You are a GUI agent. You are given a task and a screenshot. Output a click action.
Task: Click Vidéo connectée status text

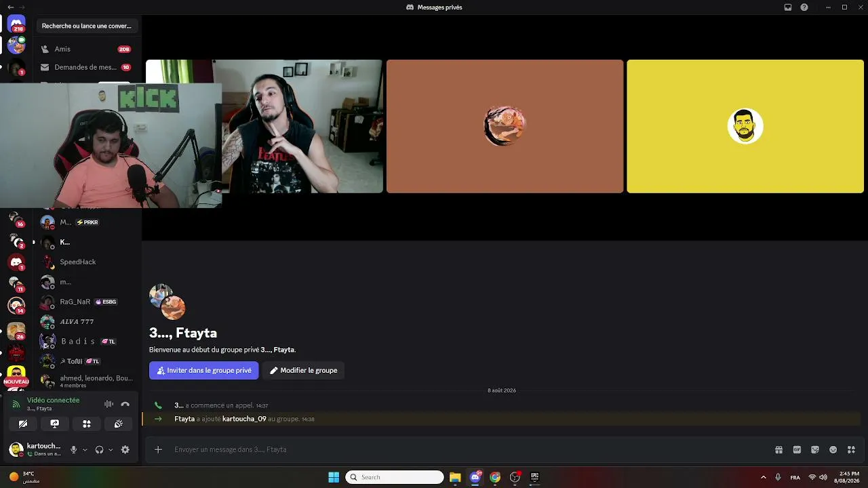click(x=53, y=400)
